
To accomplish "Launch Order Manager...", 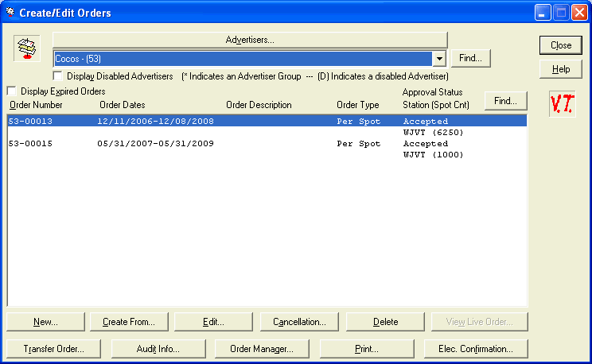I will click(262, 349).
